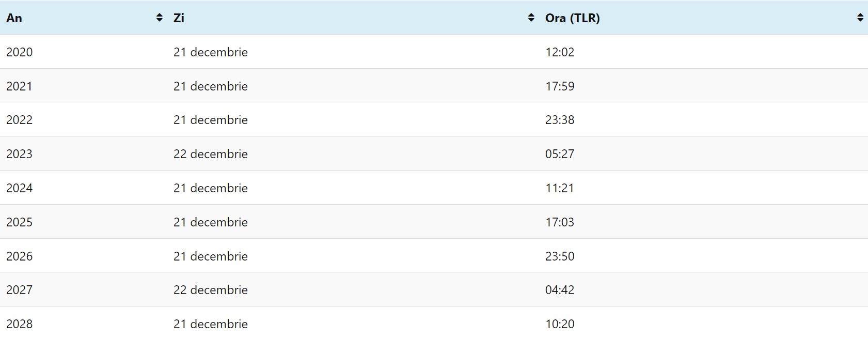This screenshot has width=868, height=337.
Task: Click the time 10:20 cell
Action: 560,324
